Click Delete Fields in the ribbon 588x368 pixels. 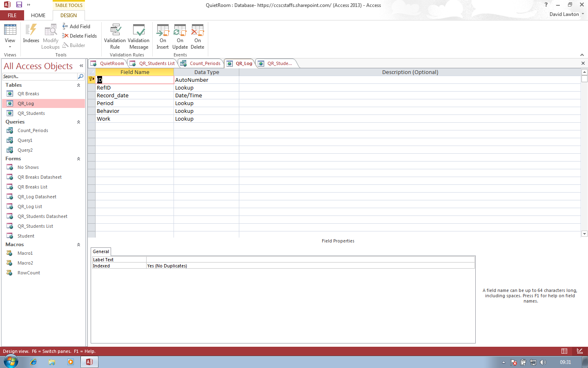tap(80, 36)
